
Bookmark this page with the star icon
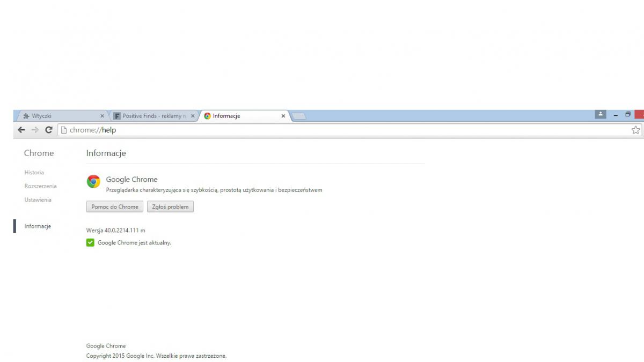coord(635,130)
